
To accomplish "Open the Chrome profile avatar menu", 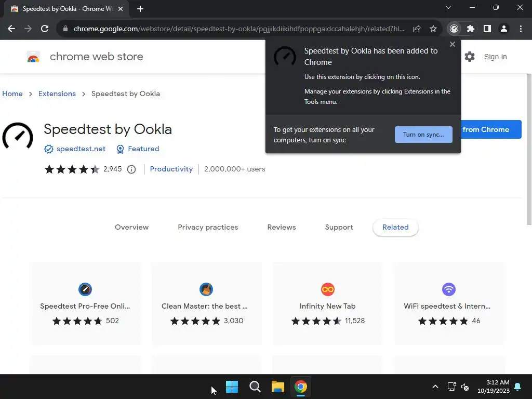I will [x=504, y=29].
